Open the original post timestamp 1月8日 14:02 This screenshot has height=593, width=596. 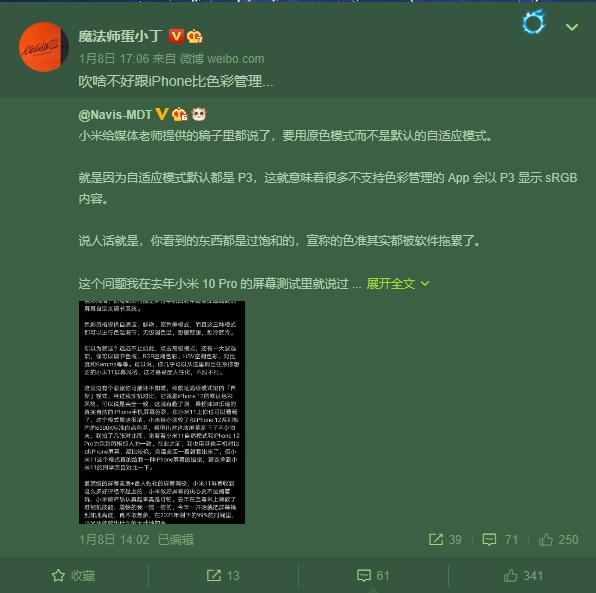pyautogui.click(x=114, y=539)
